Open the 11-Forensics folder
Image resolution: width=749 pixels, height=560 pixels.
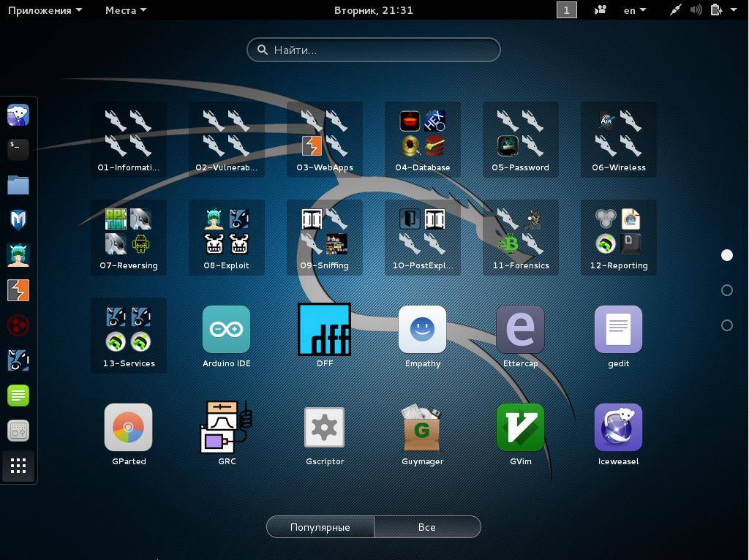point(520,238)
